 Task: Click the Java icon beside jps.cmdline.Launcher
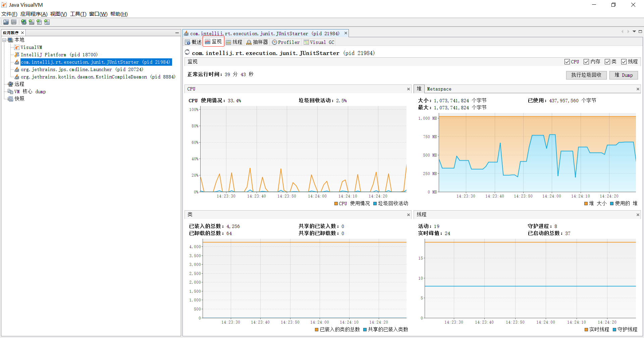[x=17, y=69]
